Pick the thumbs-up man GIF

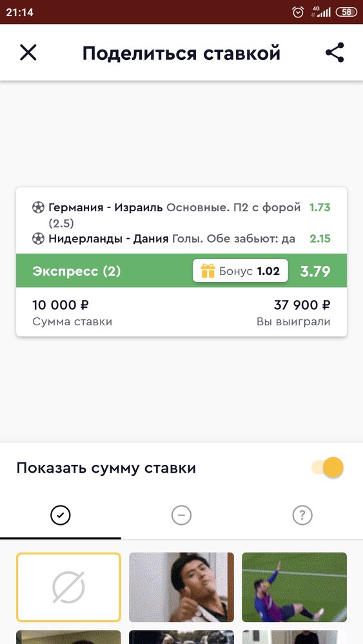pos(181,587)
